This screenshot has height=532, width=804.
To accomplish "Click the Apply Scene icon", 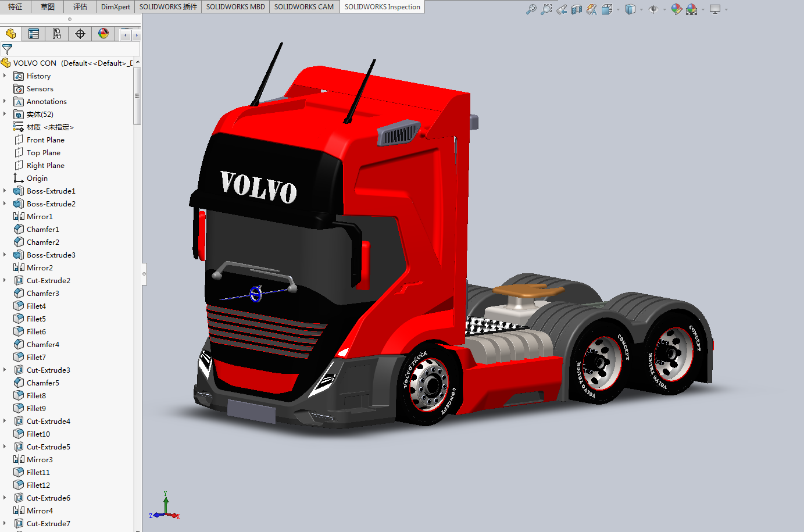I will coord(691,9).
